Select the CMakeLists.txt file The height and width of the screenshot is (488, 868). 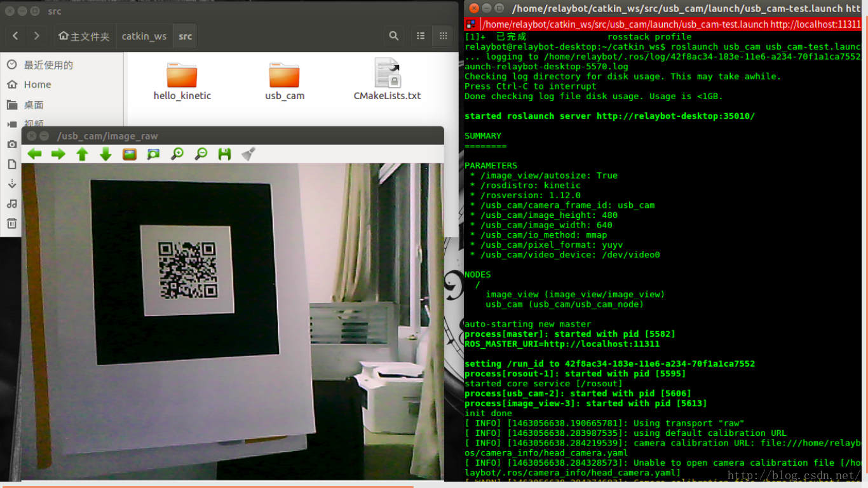coord(387,79)
